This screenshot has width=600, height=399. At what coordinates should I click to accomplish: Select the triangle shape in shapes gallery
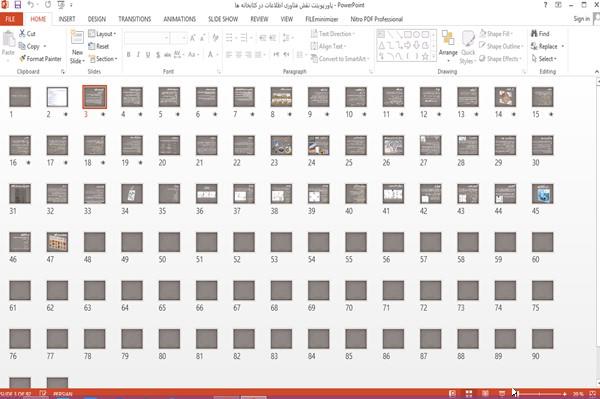[x=382, y=46]
